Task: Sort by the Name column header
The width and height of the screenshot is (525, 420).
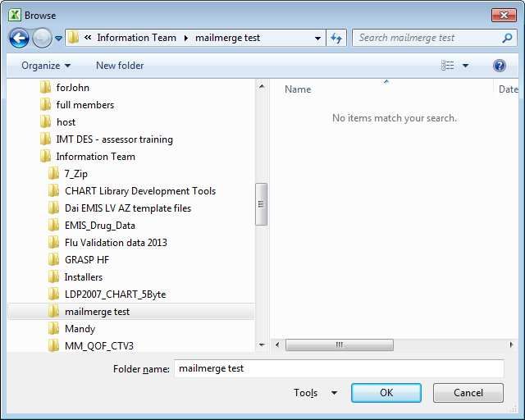Action: 298,89
